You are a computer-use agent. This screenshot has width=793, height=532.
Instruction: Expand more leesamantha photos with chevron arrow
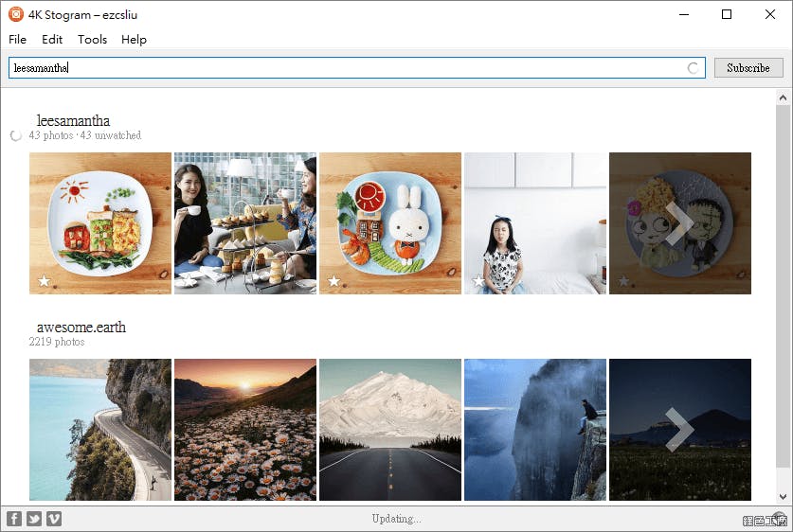[679, 223]
